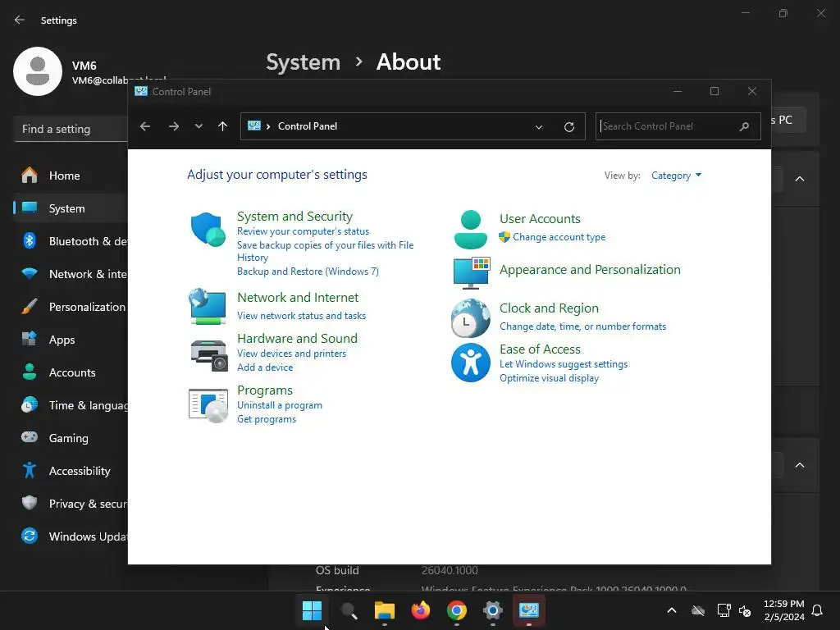Open recent locations dropdown in Control Panel
Screen dimensions: 840x630
coord(199,126)
